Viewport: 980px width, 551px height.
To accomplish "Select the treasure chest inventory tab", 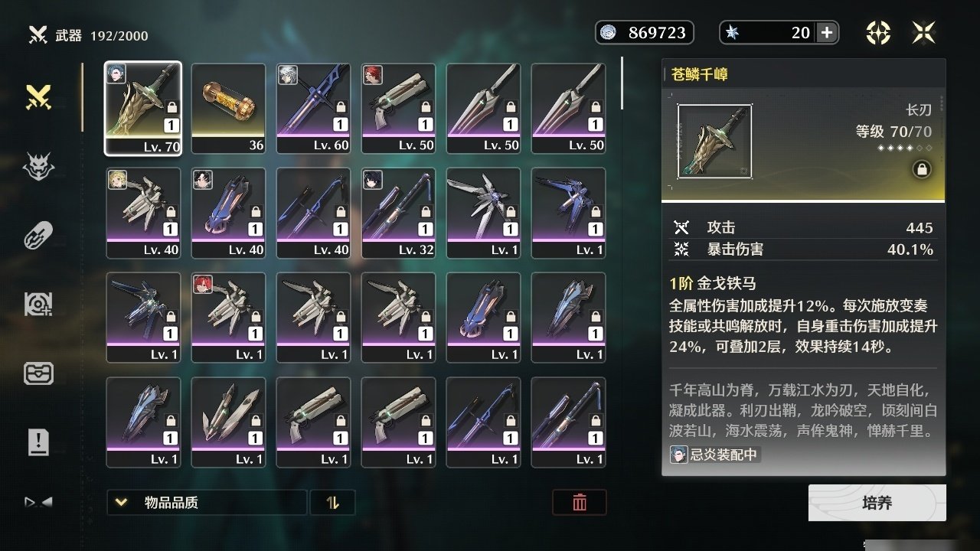I will coord(38,373).
